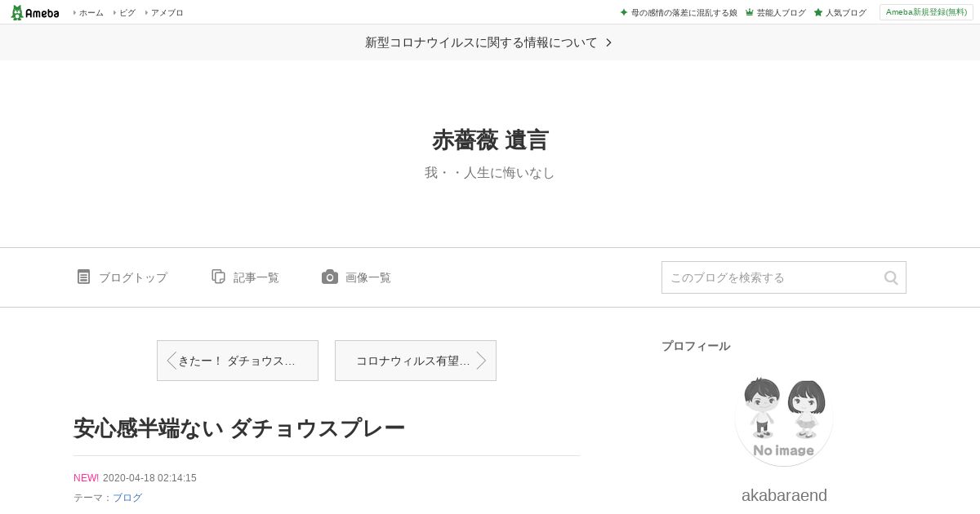The image size is (980, 514).
Task: Click right arrow on next article button
Action: [x=481, y=361]
